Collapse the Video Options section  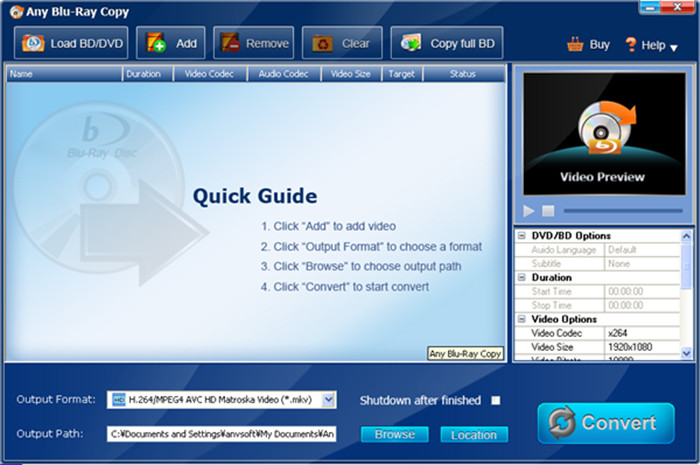click(521, 319)
